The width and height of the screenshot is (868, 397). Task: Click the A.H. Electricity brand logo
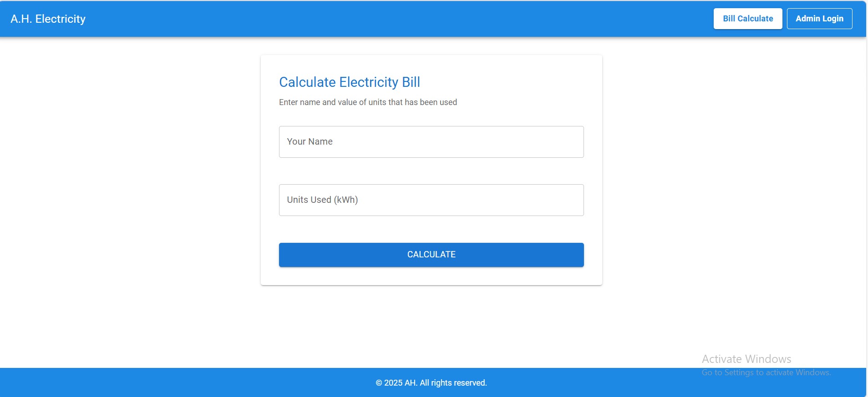point(48,18)
